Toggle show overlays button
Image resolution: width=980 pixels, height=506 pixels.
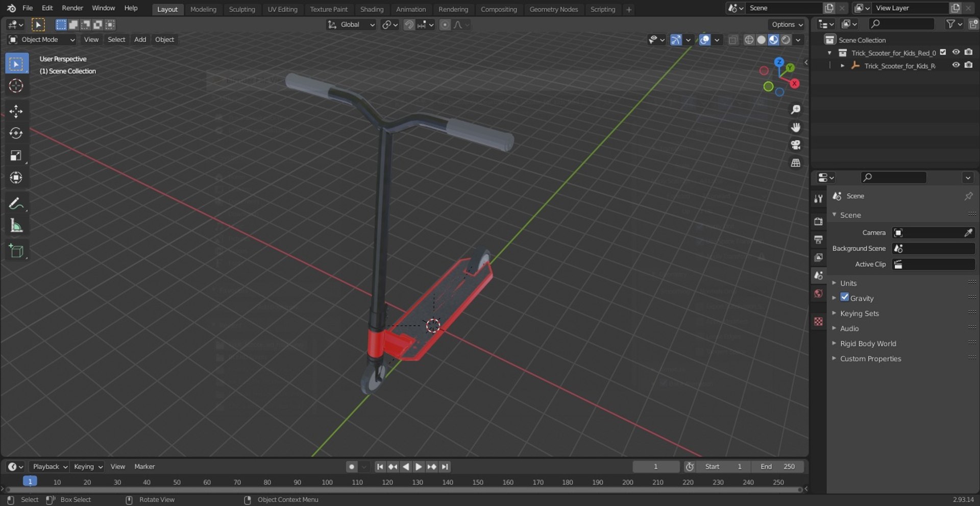[x=705, y=40]
